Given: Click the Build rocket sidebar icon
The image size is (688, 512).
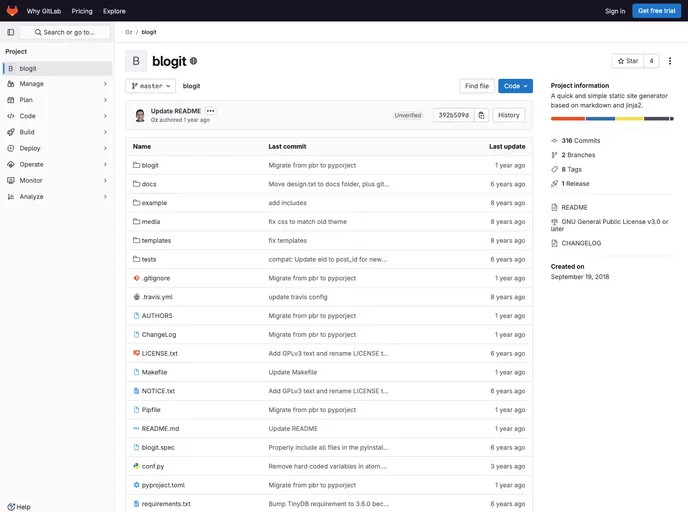Looking at the screenshot, I should [11, 132].
